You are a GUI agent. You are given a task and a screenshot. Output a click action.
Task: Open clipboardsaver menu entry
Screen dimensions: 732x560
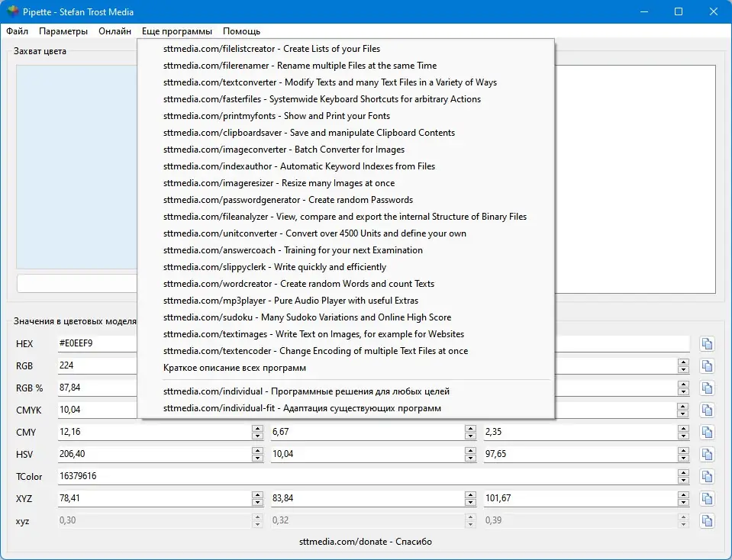point(346,133)
